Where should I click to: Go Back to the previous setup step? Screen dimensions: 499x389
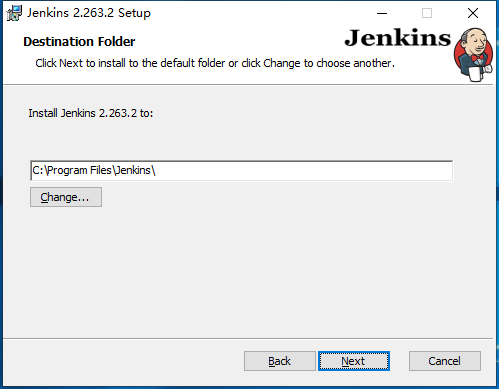[280, 361]
